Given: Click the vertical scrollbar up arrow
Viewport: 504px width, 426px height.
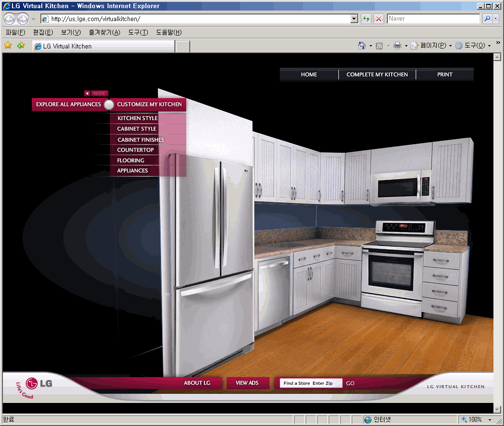Looking at the screenshot, I should 497,57.
